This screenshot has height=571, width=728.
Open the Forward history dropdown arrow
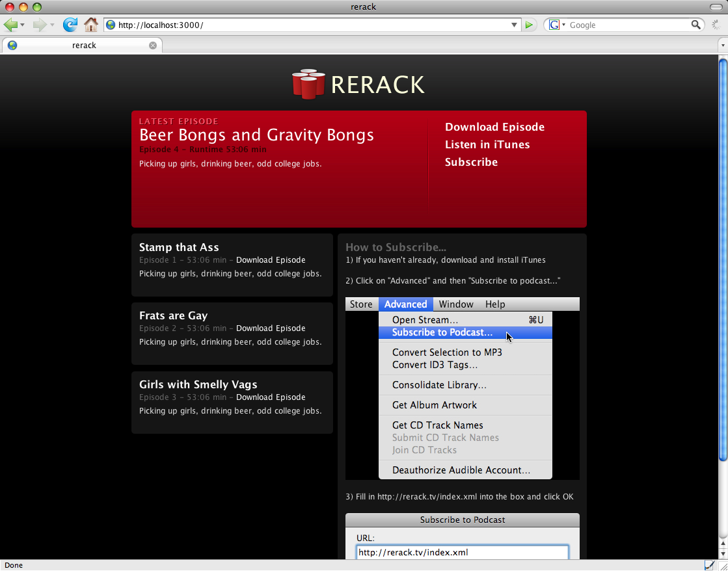52,25
